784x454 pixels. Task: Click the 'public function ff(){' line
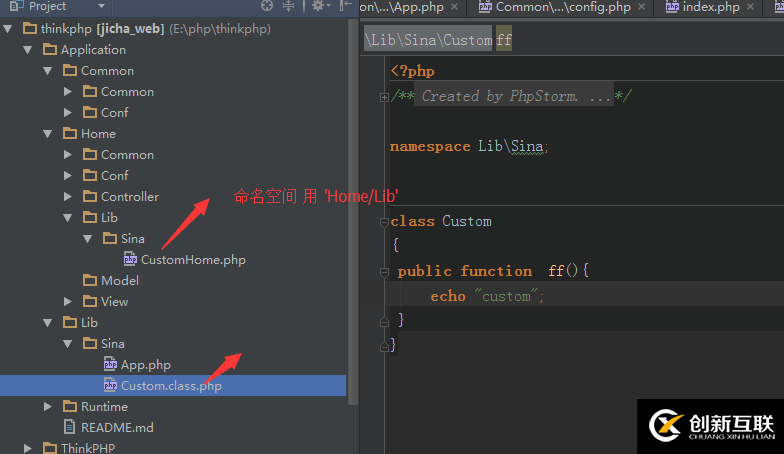494,271
